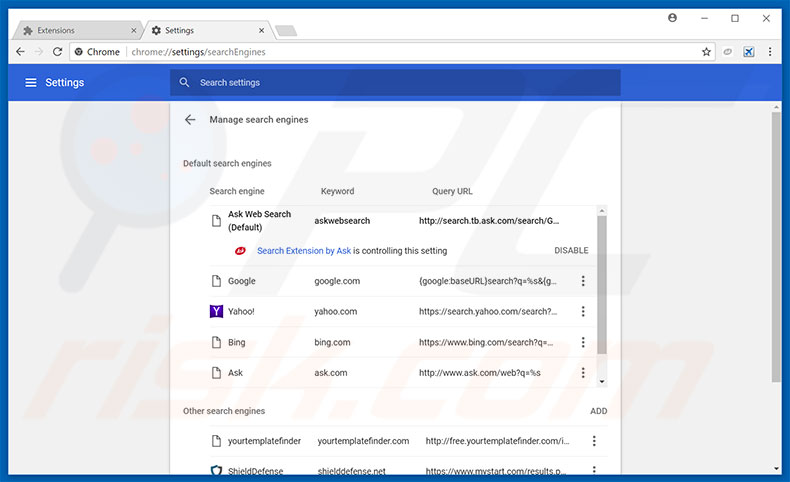Screen dimensions: 790x482
Task: Click the site info icon beside Chrome label
Action: (x=79, y=52)
